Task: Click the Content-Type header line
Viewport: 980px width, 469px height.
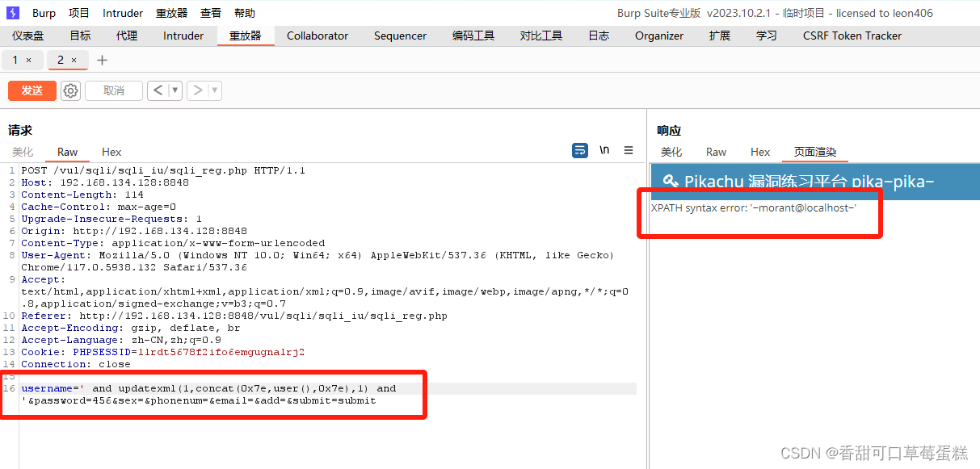Action: coord(173,243)
